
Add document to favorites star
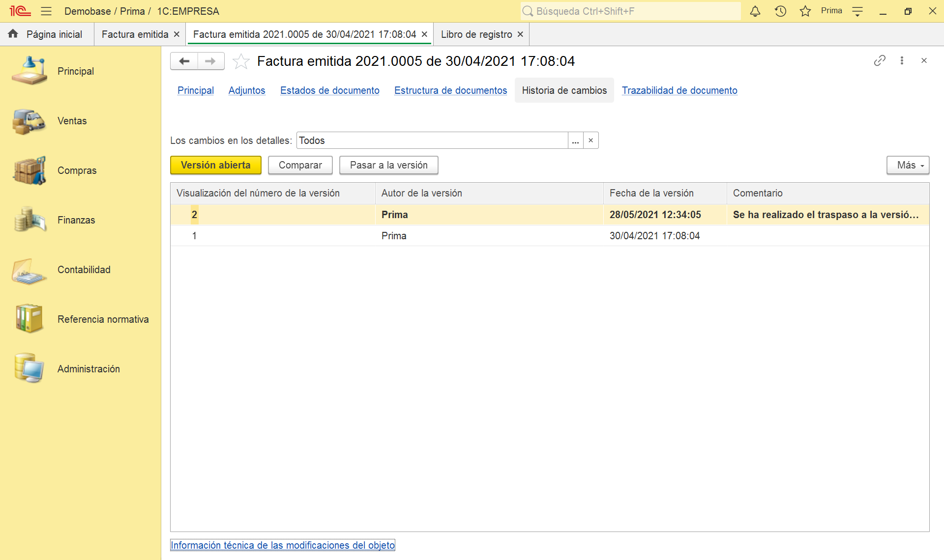click(241, 61)
